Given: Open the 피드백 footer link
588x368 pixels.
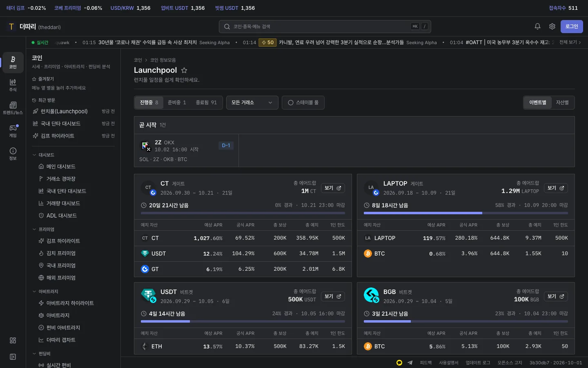Looking at the screenshot, I should click(426, 363).
